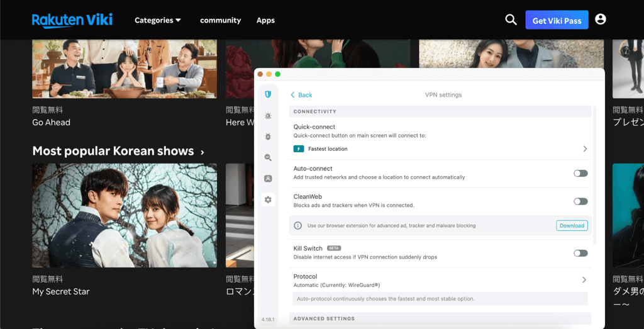Turn on the Kill Switch toggle
The width and height of the screenshot is (644, 329).
580,253
